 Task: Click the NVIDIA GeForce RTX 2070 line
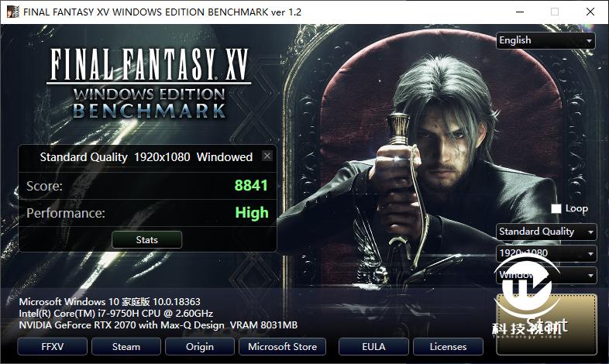click(x=158, y=325)
